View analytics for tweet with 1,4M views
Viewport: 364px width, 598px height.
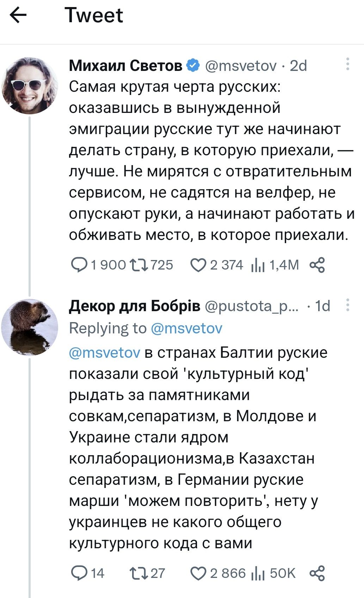[258, 265]
